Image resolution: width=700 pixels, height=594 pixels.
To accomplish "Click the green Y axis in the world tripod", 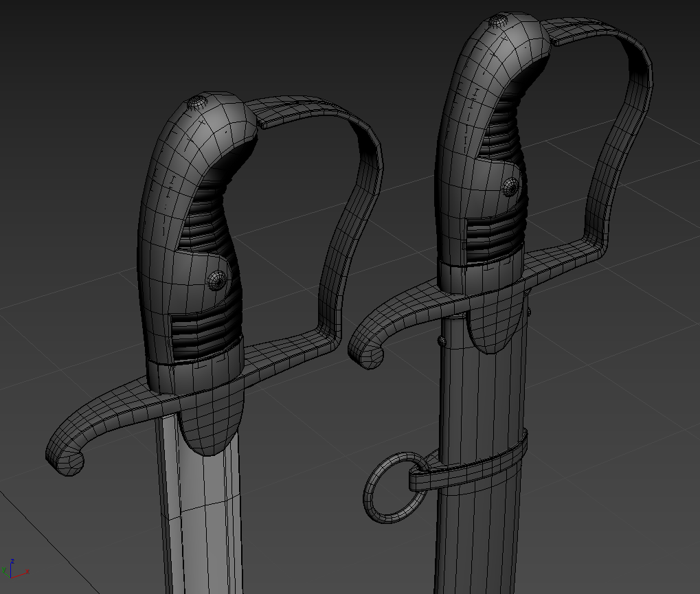I will click(x=5, y=571).
